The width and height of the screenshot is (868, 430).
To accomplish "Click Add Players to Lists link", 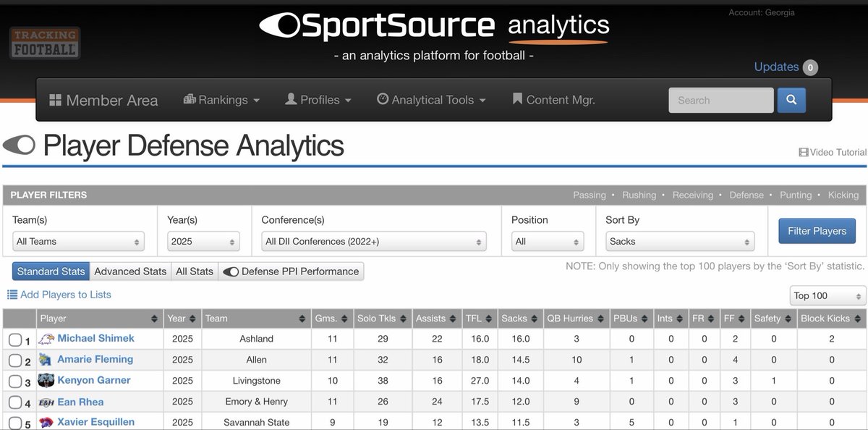I will (59, 295).
